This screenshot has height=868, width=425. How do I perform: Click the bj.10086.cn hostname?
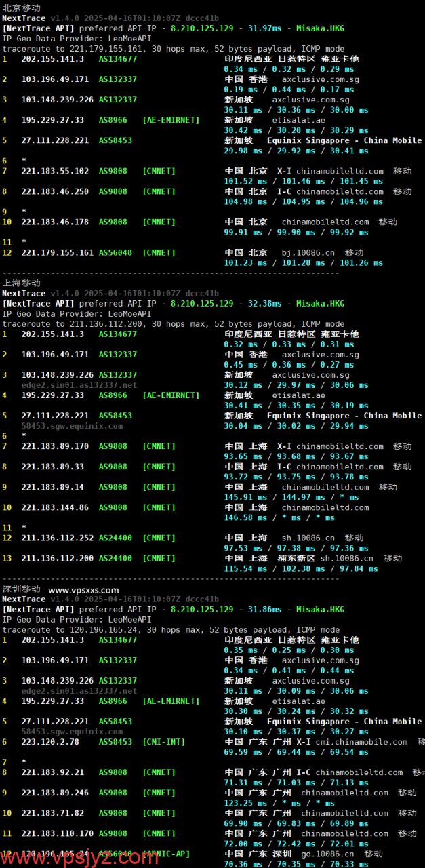308,252
